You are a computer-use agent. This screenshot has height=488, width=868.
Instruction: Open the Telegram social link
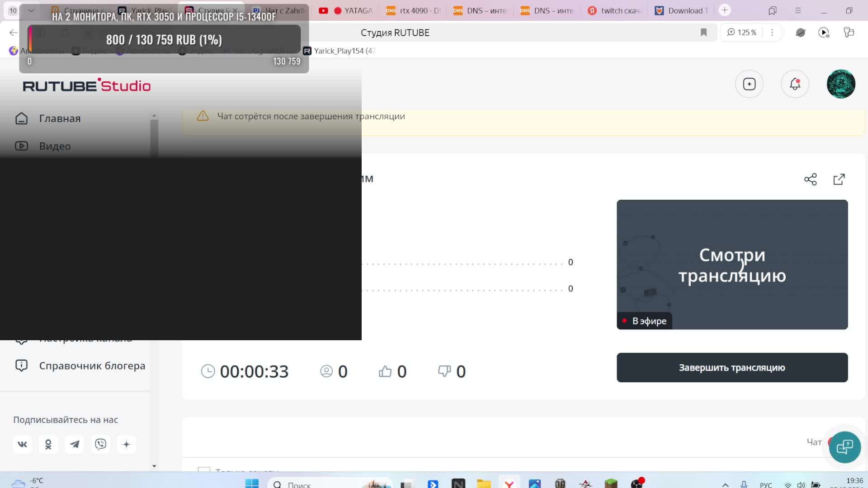click(x=75, y=444)
